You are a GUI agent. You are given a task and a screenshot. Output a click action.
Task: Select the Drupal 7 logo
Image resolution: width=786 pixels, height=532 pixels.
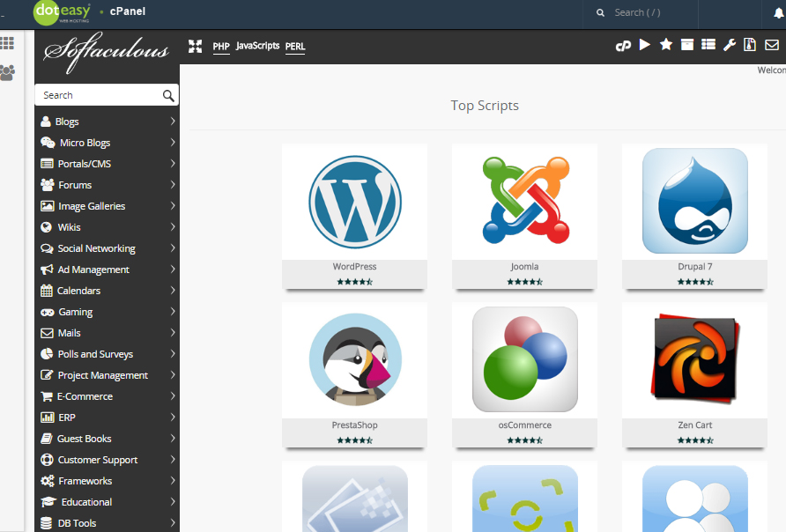[x=694, y=200]
